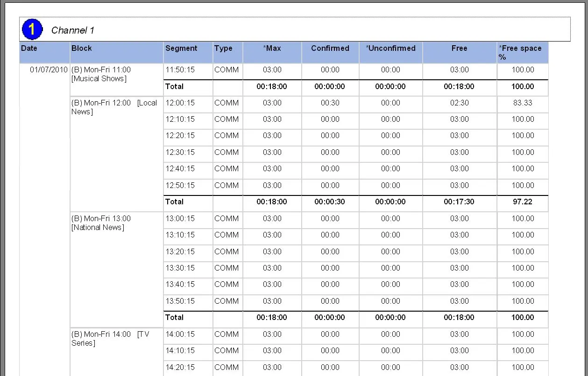
Task: Click the 12:00:15 segment cell
Action: [180, 103]
